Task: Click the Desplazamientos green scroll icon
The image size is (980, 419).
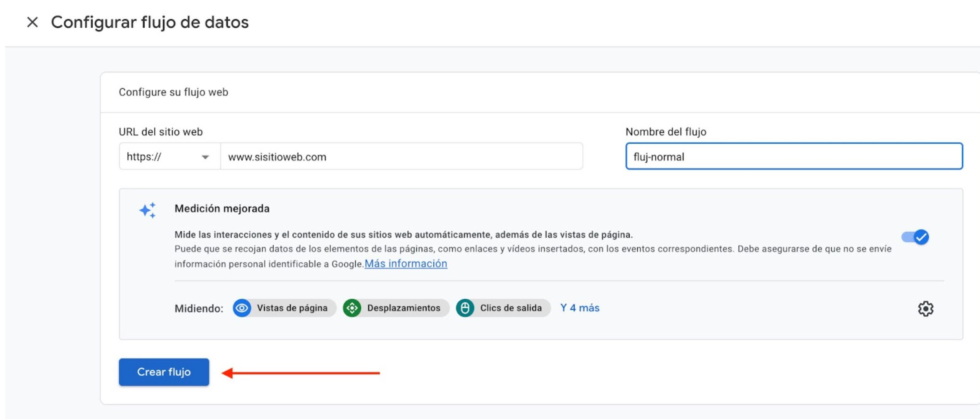Action: click(352, 308)
